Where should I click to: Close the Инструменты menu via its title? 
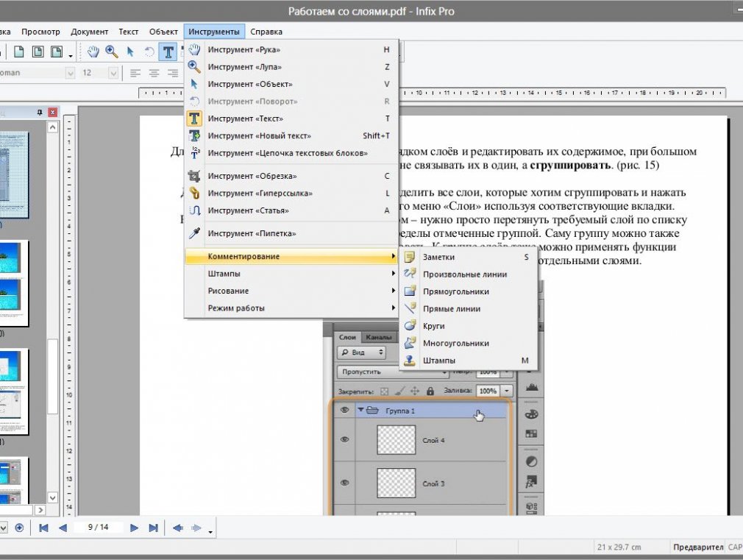214,32
